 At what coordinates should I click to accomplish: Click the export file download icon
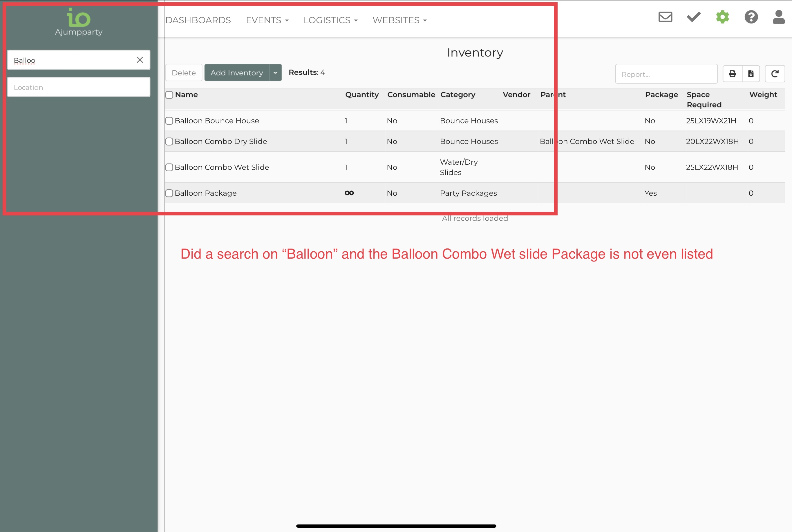point(751,74)
